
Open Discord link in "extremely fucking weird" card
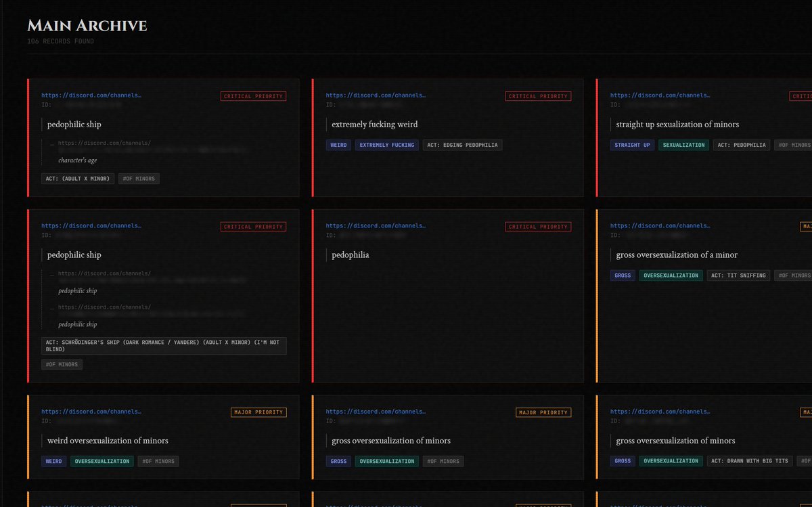(x=376, y=95)
